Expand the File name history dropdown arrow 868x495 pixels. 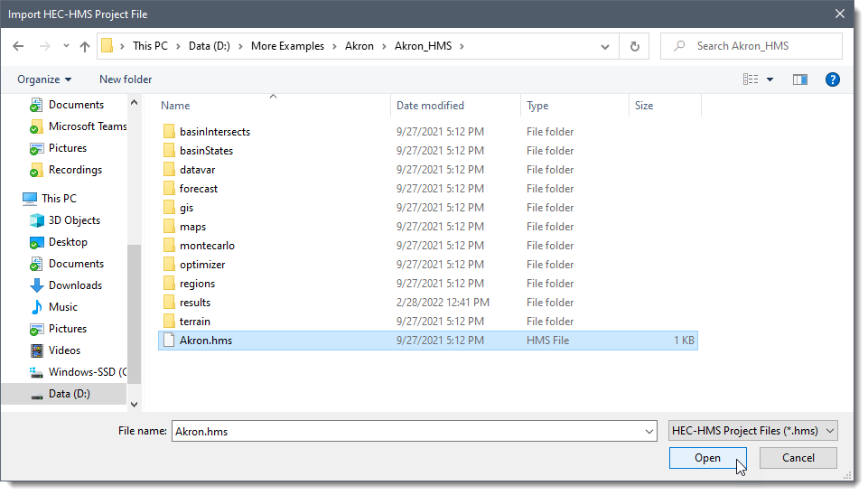tap(649, 432)
